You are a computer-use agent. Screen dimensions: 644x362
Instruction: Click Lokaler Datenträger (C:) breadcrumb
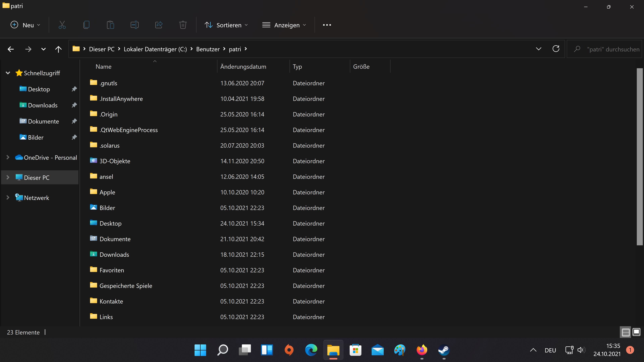point(155,49)
